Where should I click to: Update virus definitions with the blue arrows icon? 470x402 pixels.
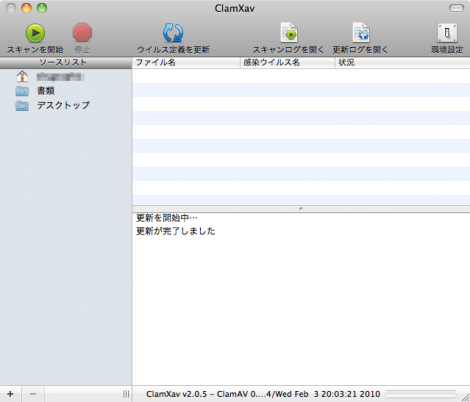tap(173, 33)
